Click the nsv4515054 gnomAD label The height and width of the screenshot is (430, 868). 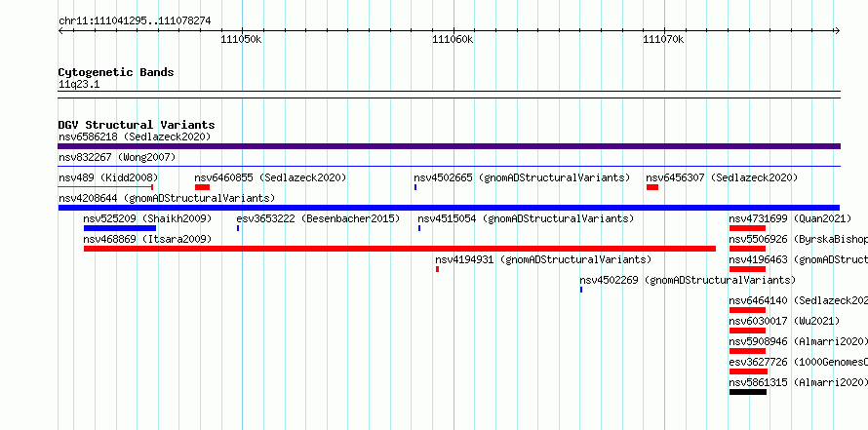coord(526,218)
